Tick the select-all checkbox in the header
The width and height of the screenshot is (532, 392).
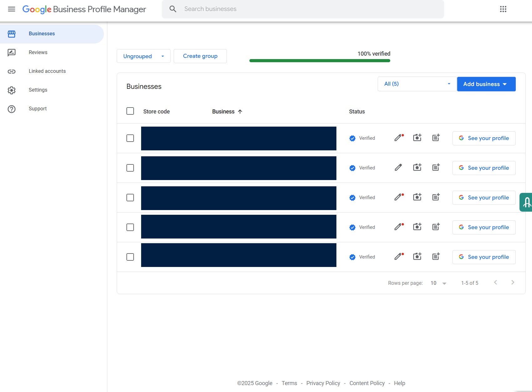(130, 111)
